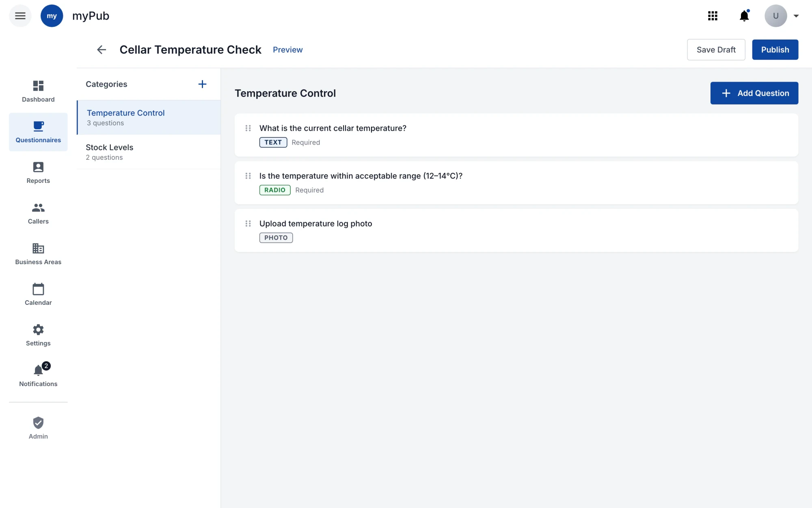Screen dimensions: 812x508
Task: Publish the questionnaire
Action: tap(775, 50)
